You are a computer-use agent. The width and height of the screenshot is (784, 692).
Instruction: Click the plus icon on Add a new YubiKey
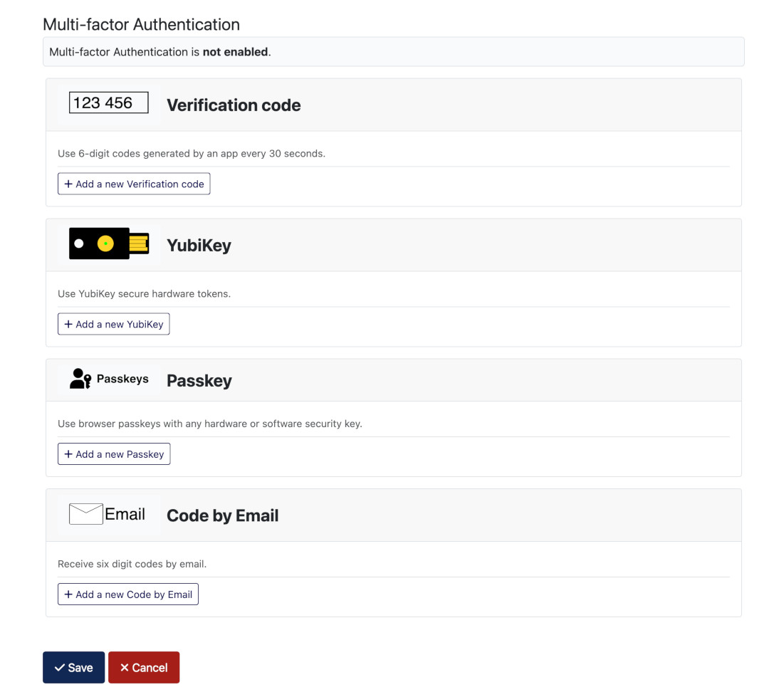click(67, 324)
